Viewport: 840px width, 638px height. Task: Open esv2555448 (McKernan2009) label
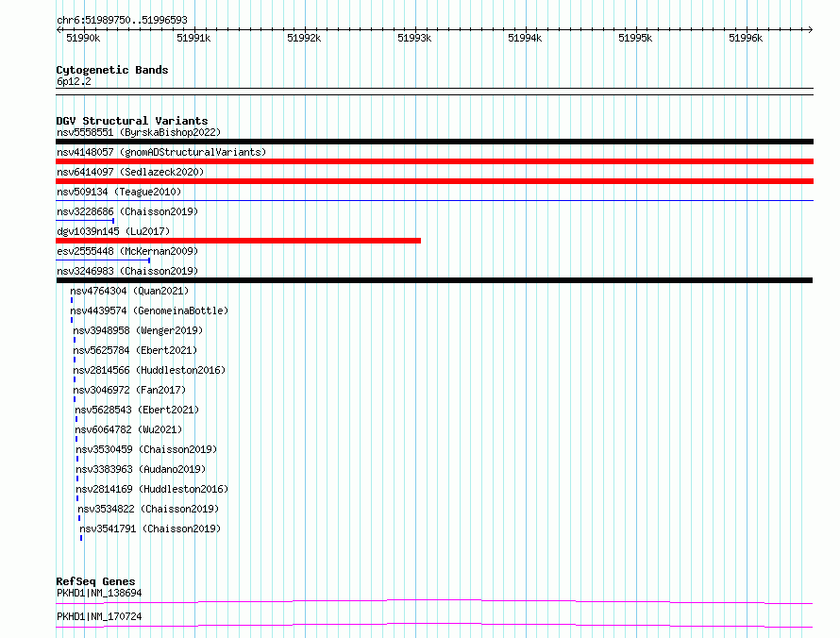click(x=127, y=251)
